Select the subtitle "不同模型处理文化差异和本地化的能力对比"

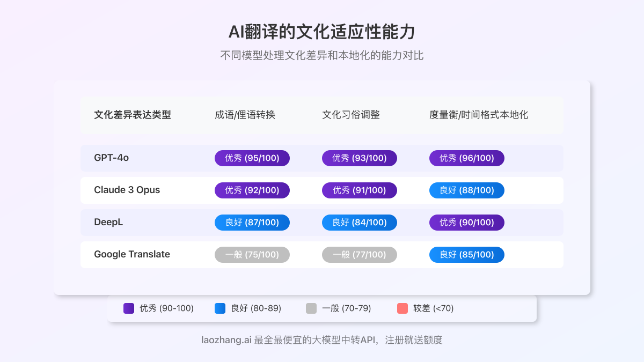click(322, 55)
